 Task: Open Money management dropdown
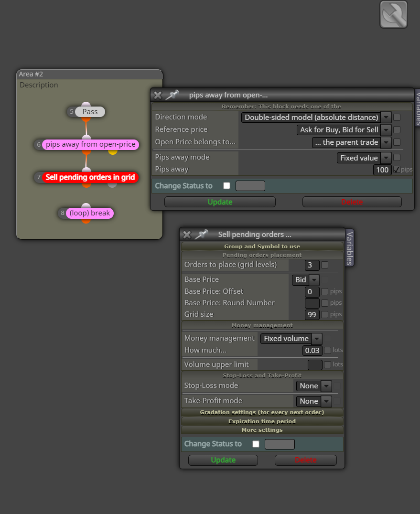coord(317,339)
